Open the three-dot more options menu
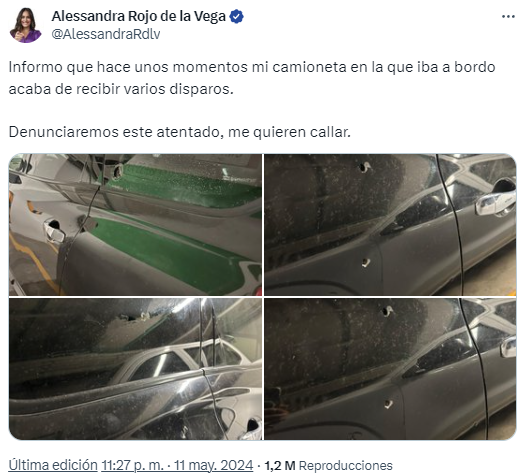Image resolution: width=525 pixels, height=475 pixels. pyautogui.click(x=508, y=16)
